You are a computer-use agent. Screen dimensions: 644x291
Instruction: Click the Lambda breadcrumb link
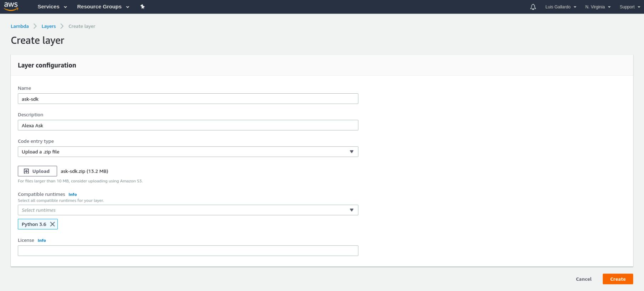(x=20, y=26)
